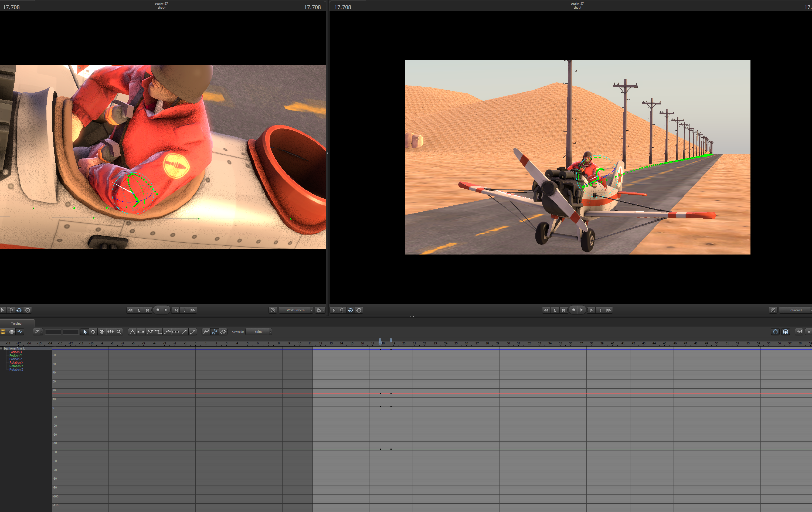Viewport: 812px width, 512px height.
Task: Fast forward playback in left viewport
Action: point(193,310)
